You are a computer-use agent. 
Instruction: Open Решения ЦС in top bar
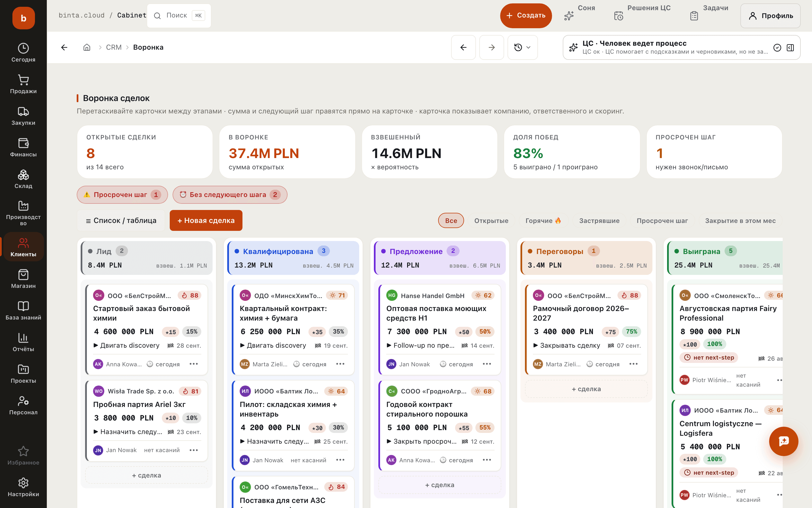coord(643,16)
